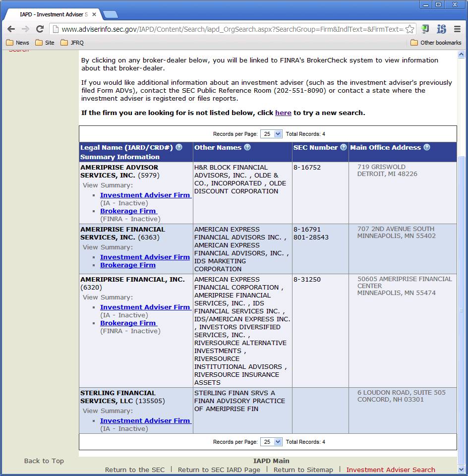The width and height of the screenshot is (468, 476).
Task: Open Investment Adviser Firm for Sterling Financial Services
Action: point(145,421)
